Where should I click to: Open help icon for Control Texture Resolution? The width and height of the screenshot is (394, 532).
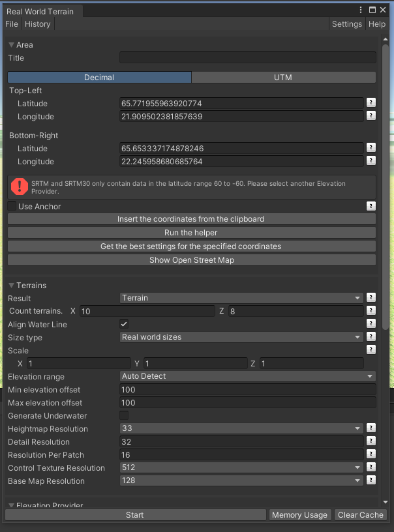tap(371, 467)
